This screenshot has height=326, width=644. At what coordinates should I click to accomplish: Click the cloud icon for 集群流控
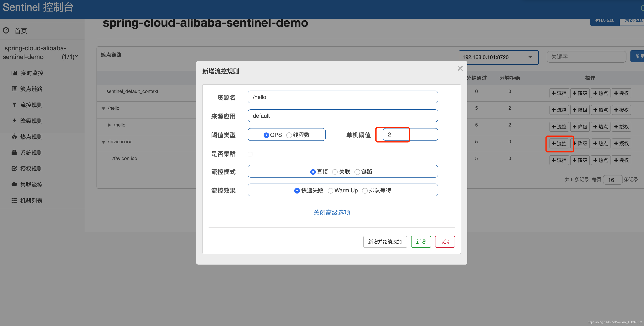[14, 184]
